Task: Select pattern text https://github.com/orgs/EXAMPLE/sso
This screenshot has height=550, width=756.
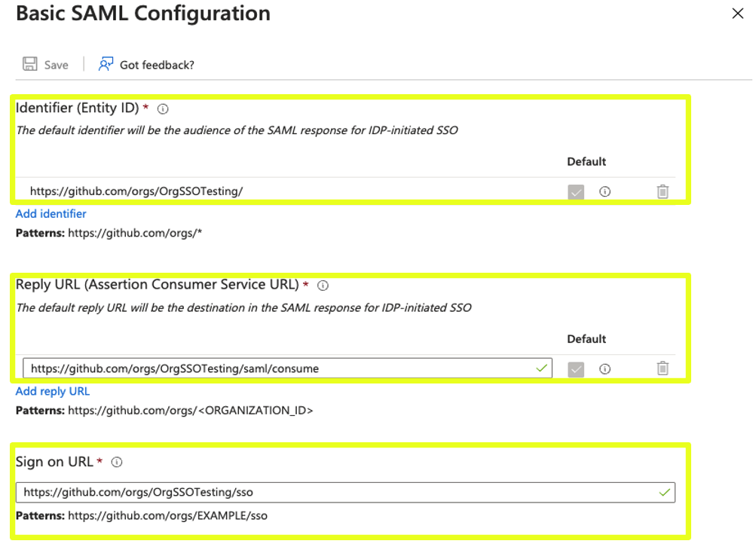Action: [x=167, y=516]
